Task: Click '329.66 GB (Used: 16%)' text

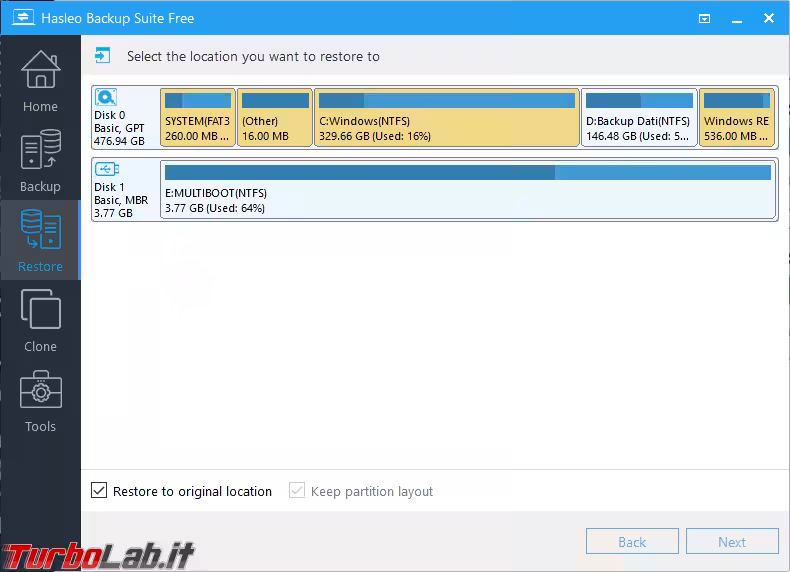Action: pyautogui.click(x=375, y=136)
